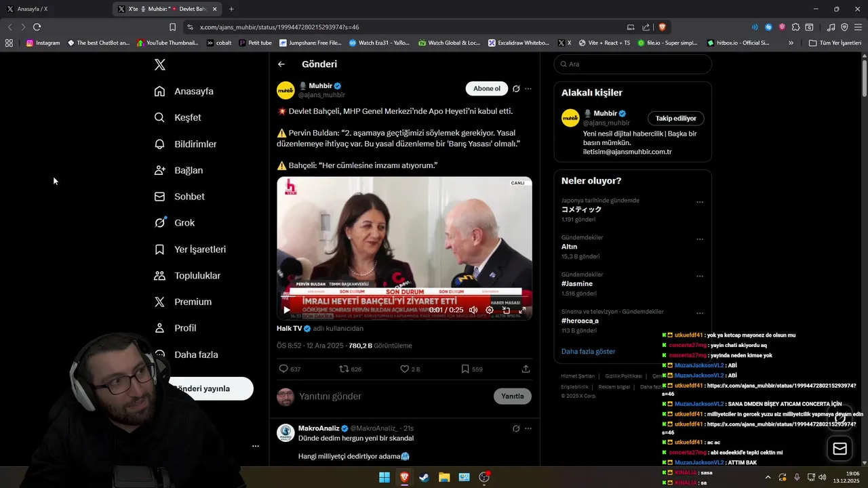Open options for the Altın trend

point(700,239)
